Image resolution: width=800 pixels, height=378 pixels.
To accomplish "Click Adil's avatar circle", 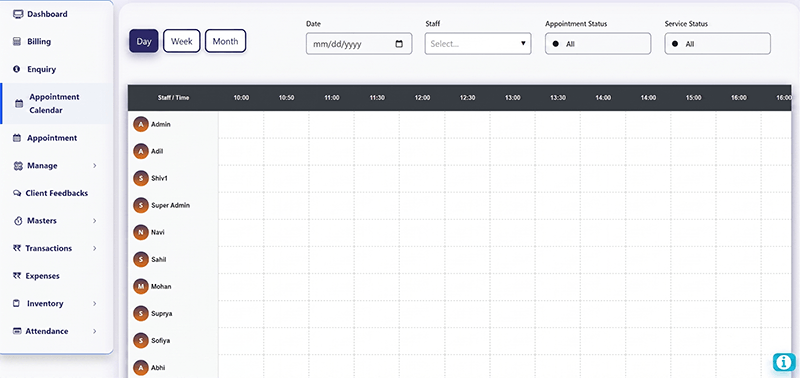I will pyautogui.click(x=141, y=151).
